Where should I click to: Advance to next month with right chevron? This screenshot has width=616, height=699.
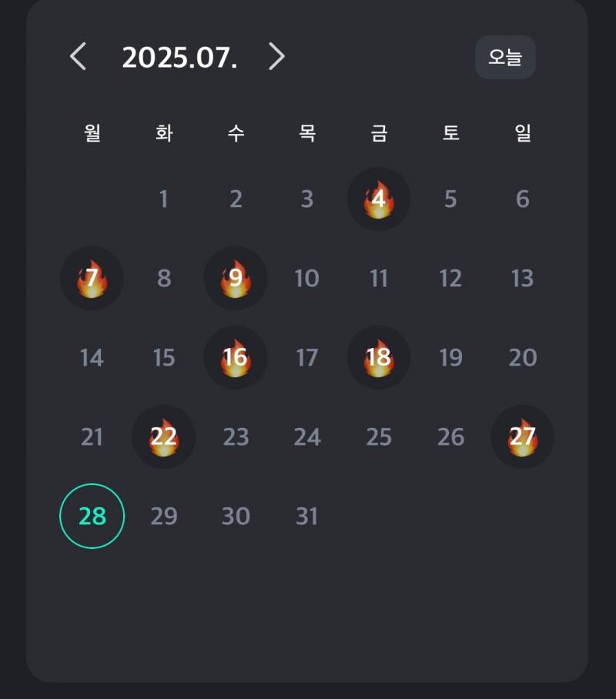click(x=276, y=57)
